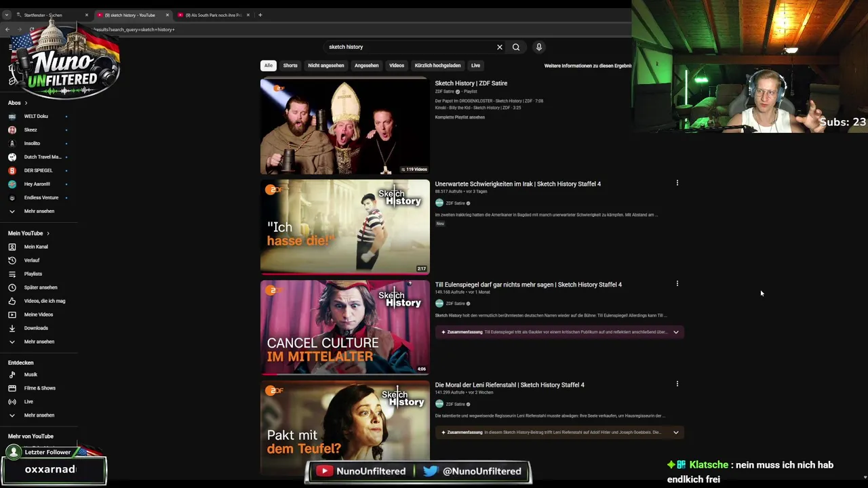Image resolution: width=868 pixels, height=488 pixels.
Task: Open the 'CANCEL CULTURE IM MITTELALTER' thumbnail
Action: click(x=344, y=327)
